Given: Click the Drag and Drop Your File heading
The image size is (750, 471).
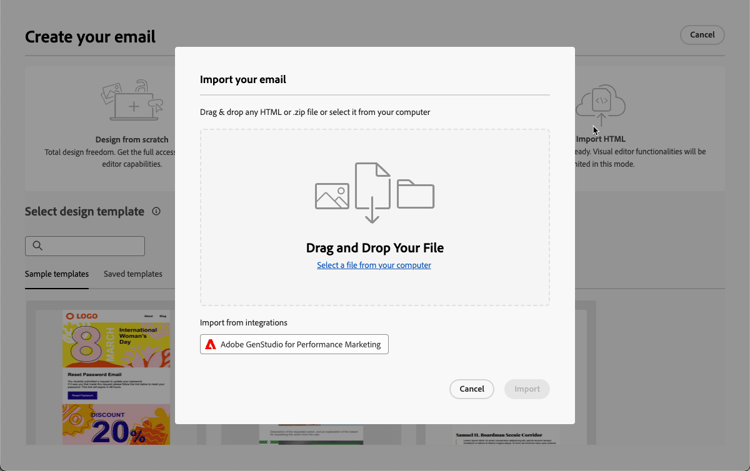Looking at the screenshot, I should 375,248.
